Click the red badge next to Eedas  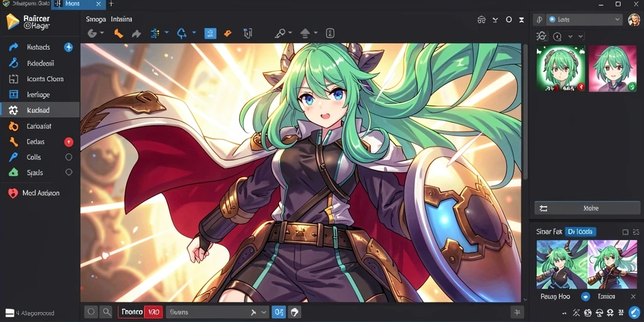[69, 142]
